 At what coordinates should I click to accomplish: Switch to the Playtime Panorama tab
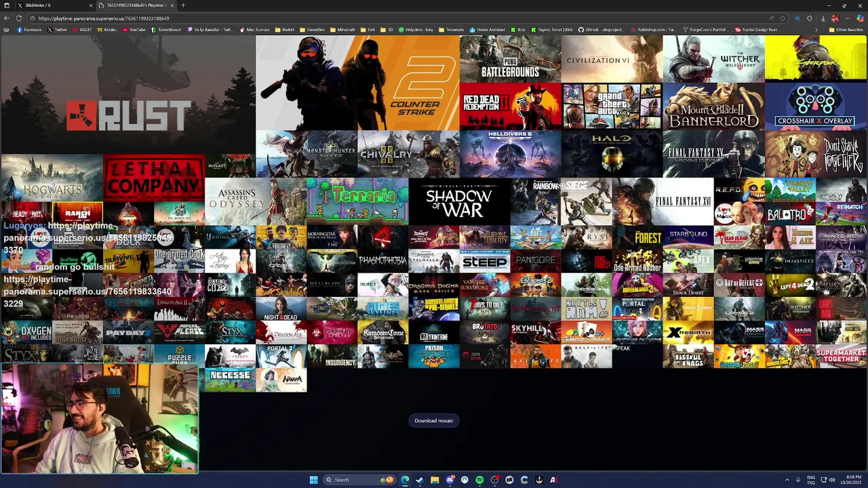[137, 5]
